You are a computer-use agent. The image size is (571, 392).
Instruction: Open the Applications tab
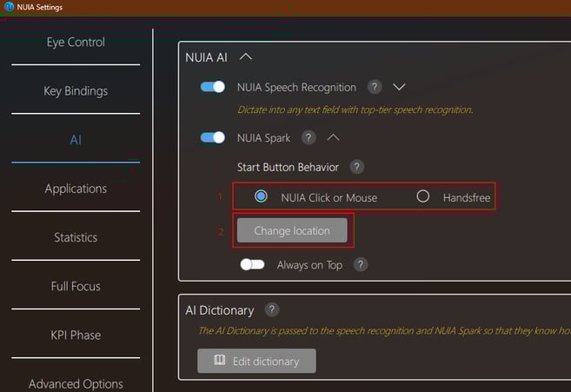pos(76,189)
